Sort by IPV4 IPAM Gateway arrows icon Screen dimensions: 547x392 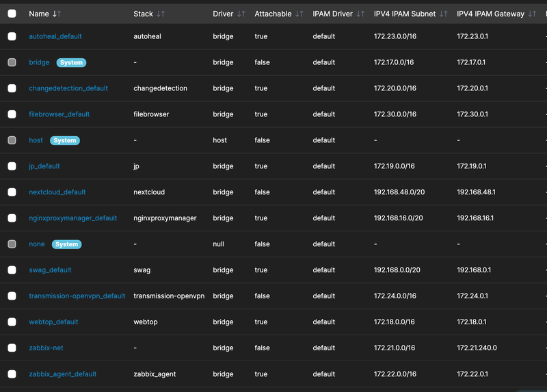(x=533, y=14)
